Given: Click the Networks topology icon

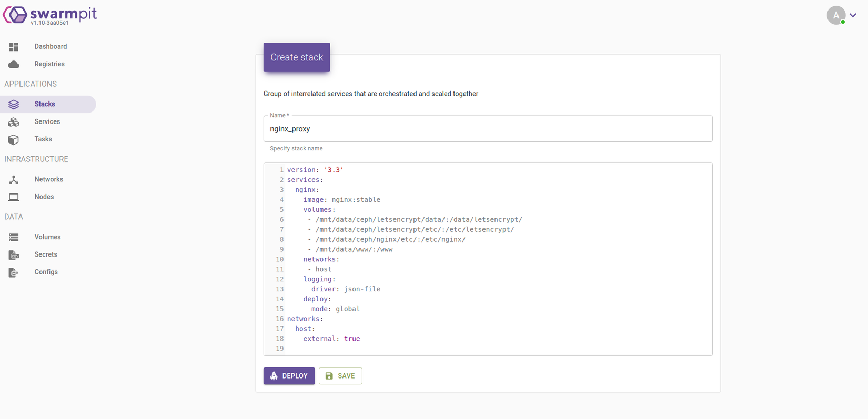Looking at the screenshot, I should coord(14,180).
